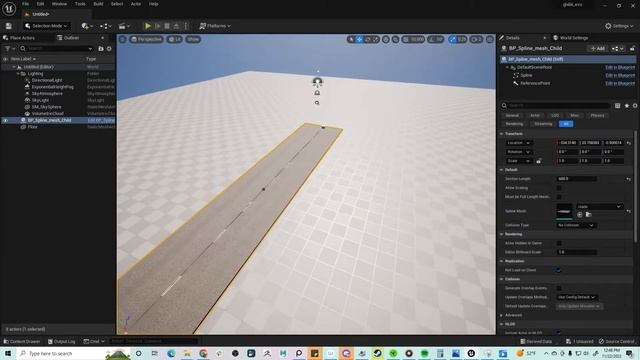
Task: Click Edit in Blueprint link for Spline
Action: click(x=620, y=76)
